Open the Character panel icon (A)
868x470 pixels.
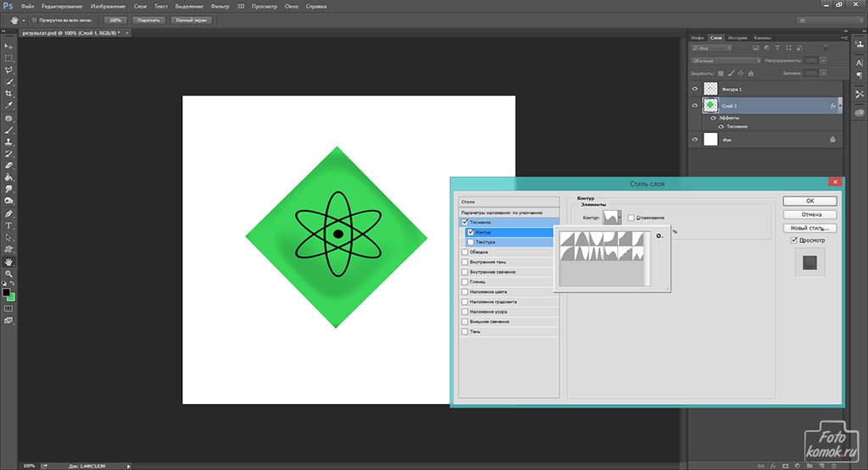(860, 63)
